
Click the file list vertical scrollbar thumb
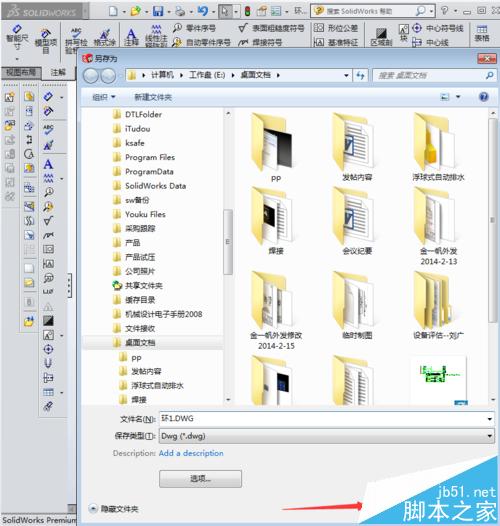click(x=493, y=220)
